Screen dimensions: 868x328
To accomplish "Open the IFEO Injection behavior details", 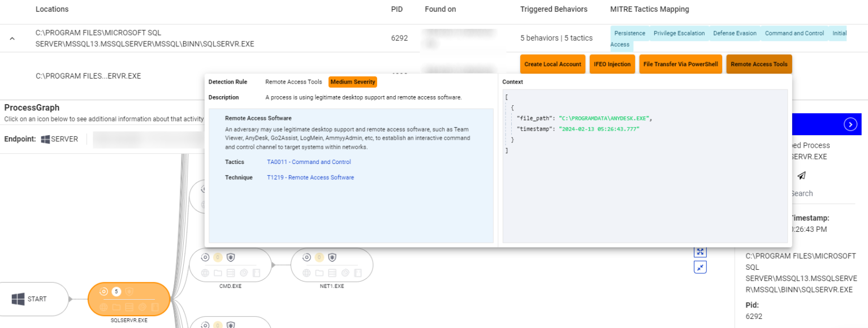I will 612,64.
